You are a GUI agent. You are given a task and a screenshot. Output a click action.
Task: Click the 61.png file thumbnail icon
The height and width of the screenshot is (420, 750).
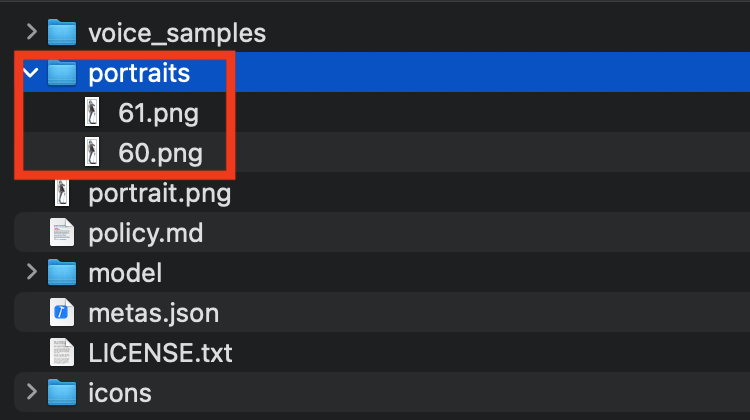tap(93, 113)
